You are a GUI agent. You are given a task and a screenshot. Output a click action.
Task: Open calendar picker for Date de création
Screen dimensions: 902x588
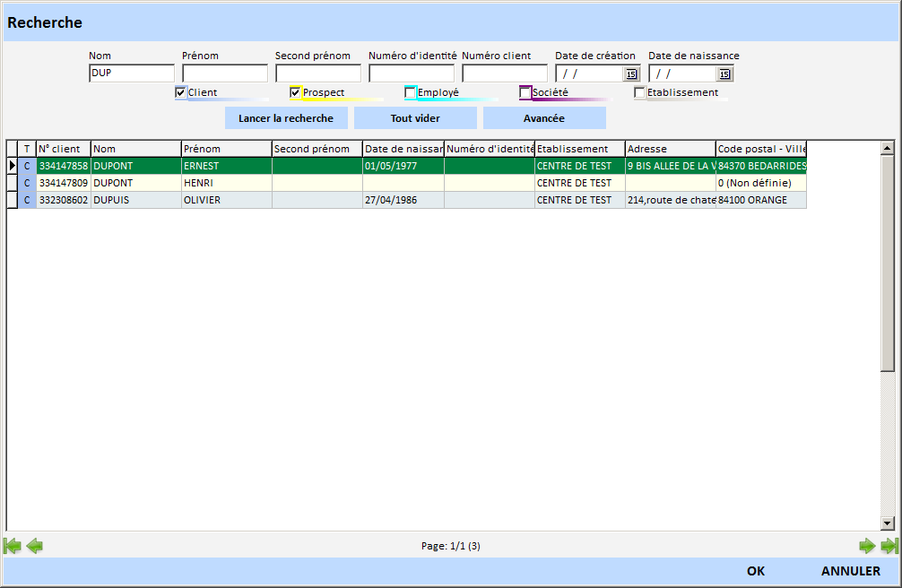click(630, 74)
